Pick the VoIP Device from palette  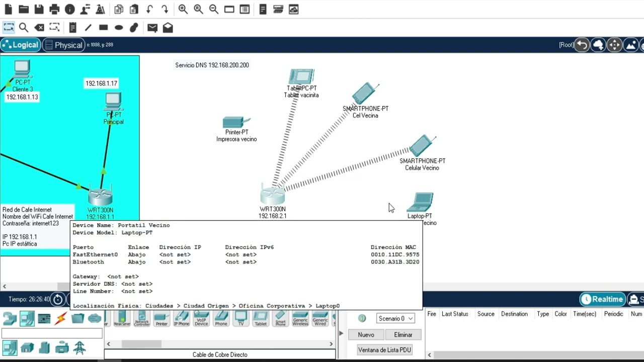(x=201, y=319)
